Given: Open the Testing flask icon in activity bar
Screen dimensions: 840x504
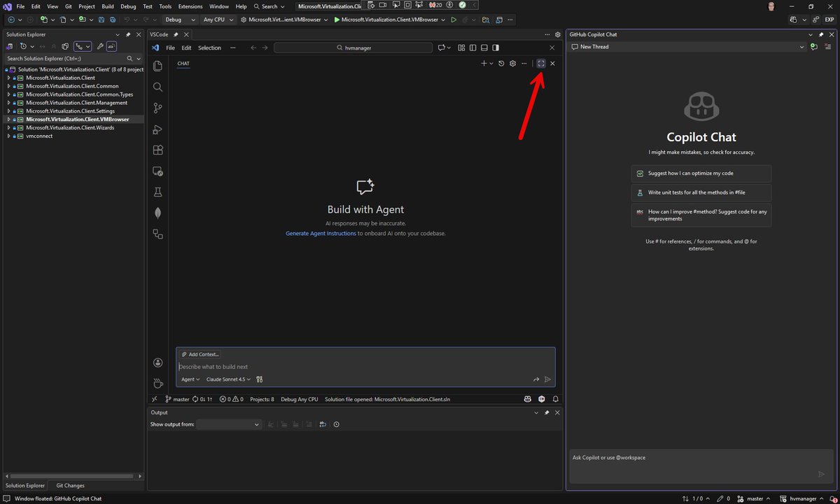Looking at the screenshot, I should pyautogui.click(x=158, y=192).
